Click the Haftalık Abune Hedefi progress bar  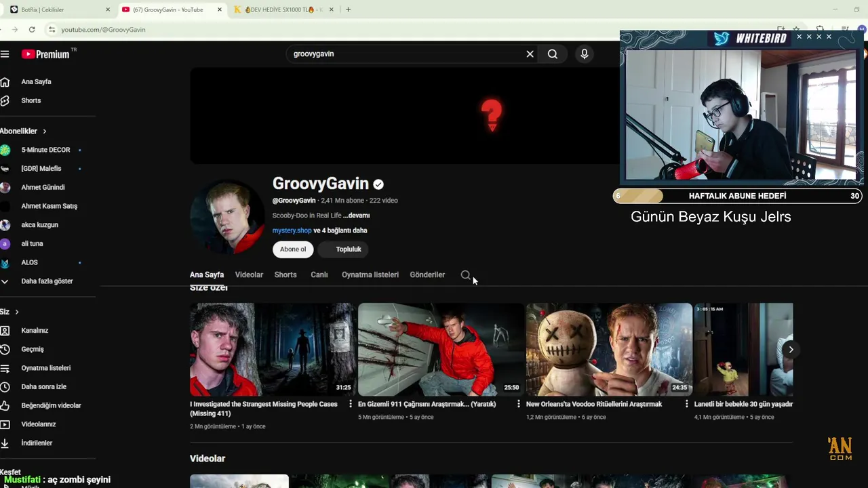[x=738, y=196]
